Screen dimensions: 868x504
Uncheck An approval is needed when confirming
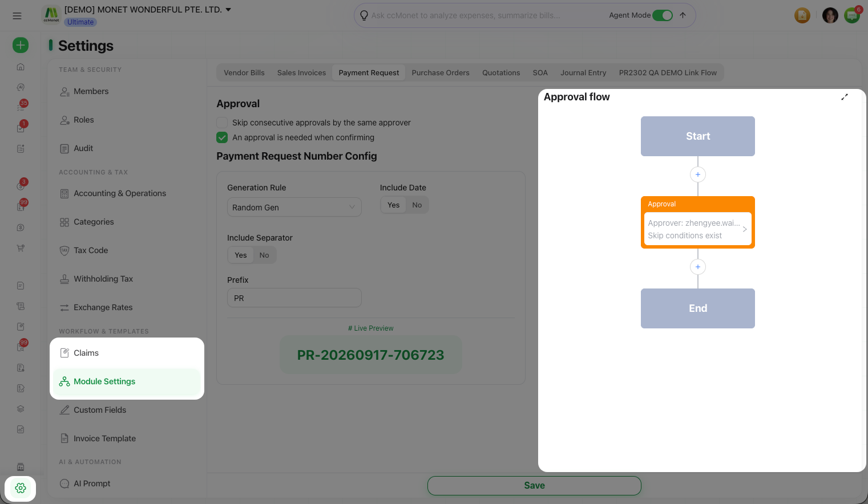222,137
